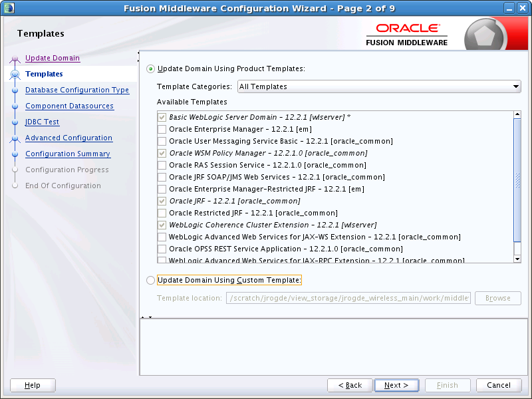Check Oracle JRF SOAP/JMS Web Services checkbox
Viewport: 532px width, 399px height.
[x=162, y=177]
